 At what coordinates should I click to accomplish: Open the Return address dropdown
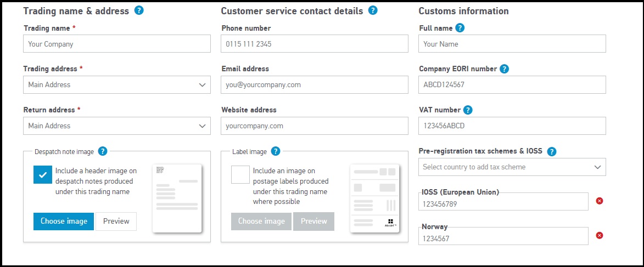coord(116,126)
